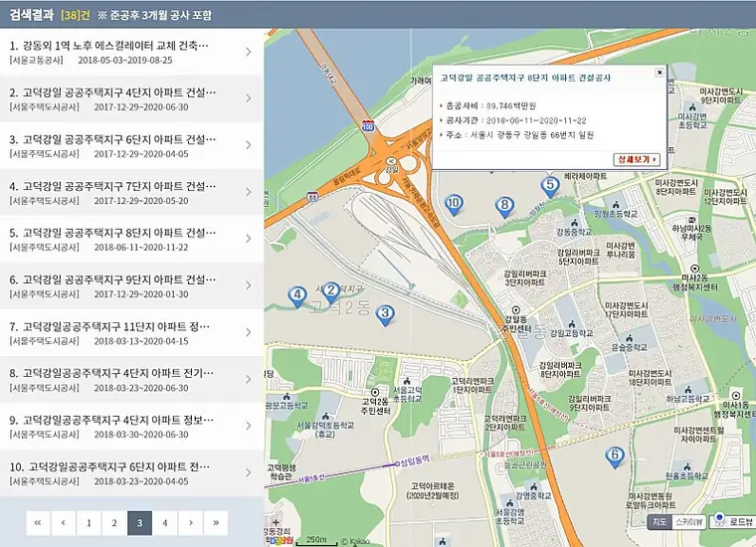Expand result 4 7단지 아파트 chevron

pyautogui.click(x=249, y=192)
